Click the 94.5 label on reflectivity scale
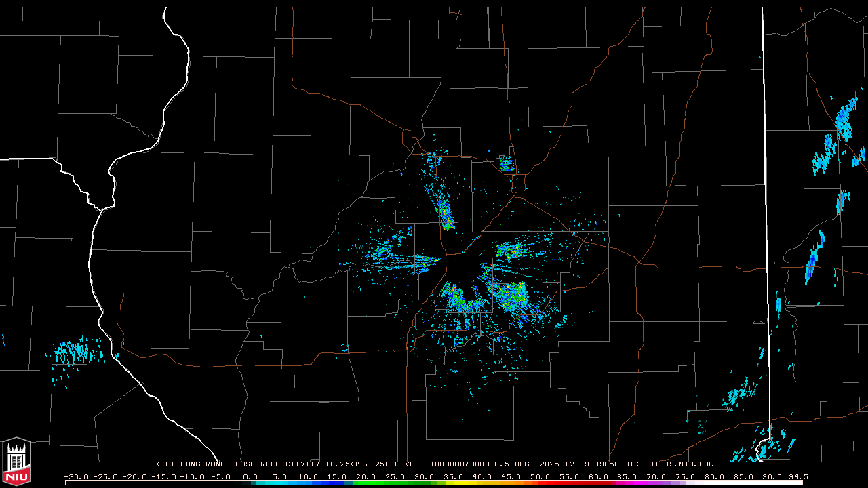The height and width of the screenshot is (488, 868). [797, 476]
